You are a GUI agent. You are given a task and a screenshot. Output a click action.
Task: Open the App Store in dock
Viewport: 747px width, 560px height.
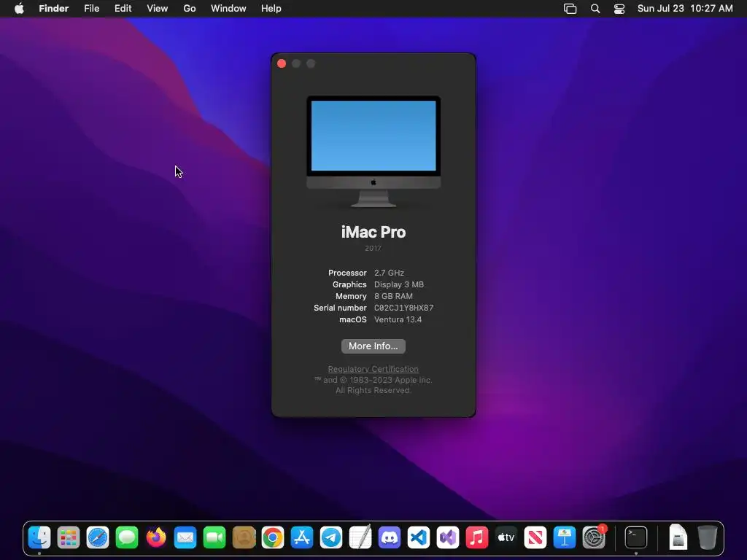[x=302, y=537]
